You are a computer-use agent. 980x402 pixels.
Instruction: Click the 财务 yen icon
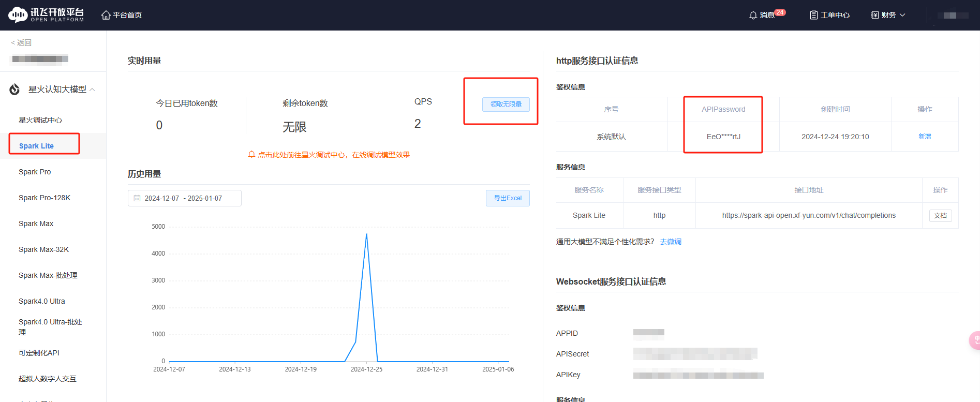(875, 15)
